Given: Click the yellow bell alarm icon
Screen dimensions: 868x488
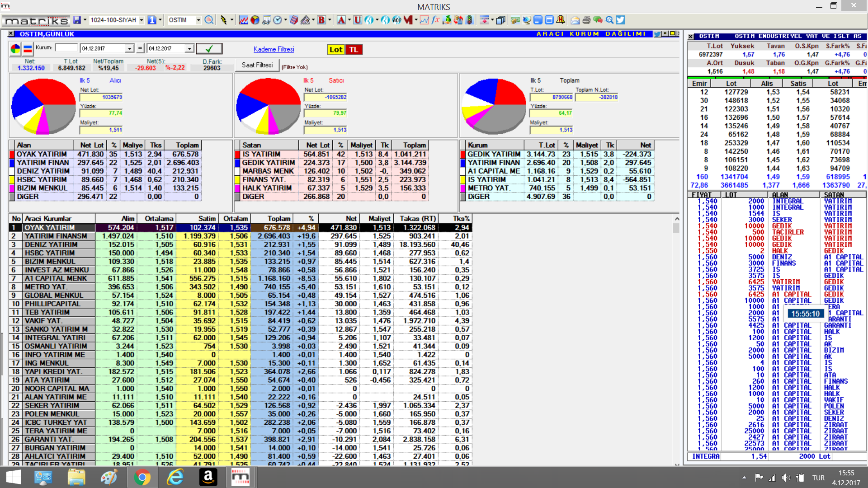Looking at the screenshot, I should coord(561,20).
